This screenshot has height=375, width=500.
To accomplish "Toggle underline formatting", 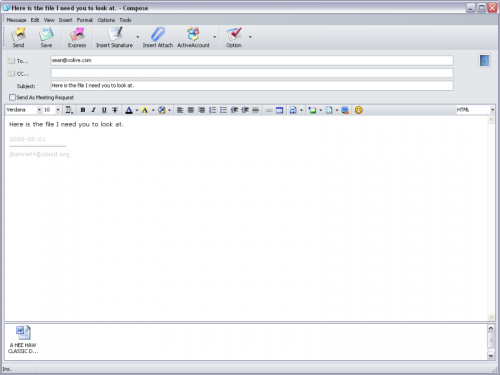I will click(x=104, y=110).
